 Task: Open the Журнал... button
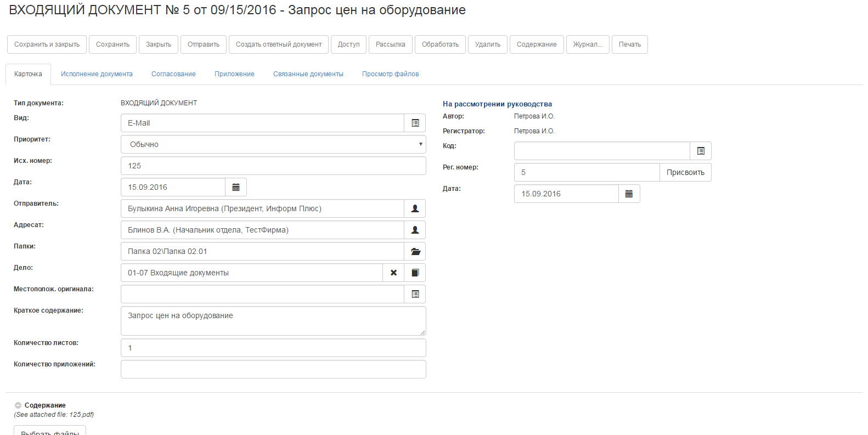coord(588,44)
